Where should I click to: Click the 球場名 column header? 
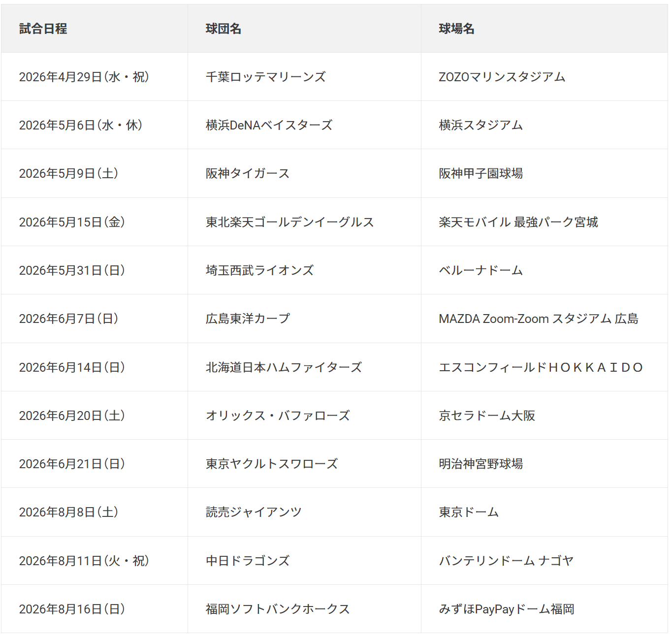pos(456,29)
